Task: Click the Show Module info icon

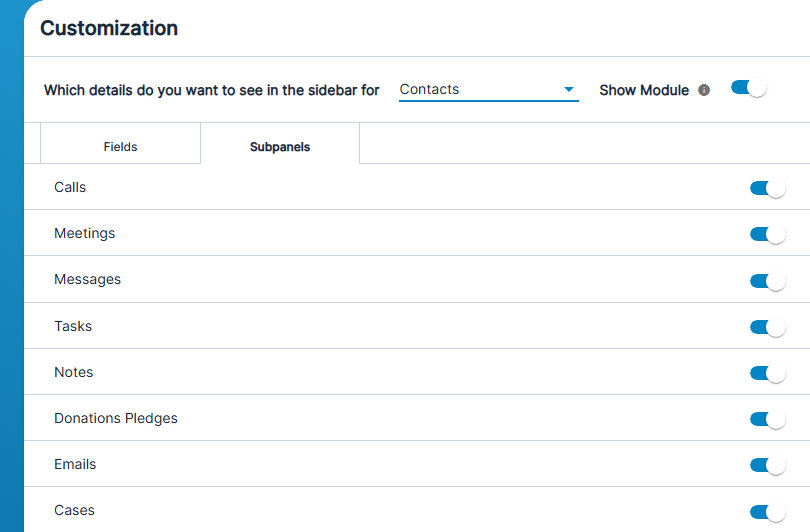Action: 704,90
